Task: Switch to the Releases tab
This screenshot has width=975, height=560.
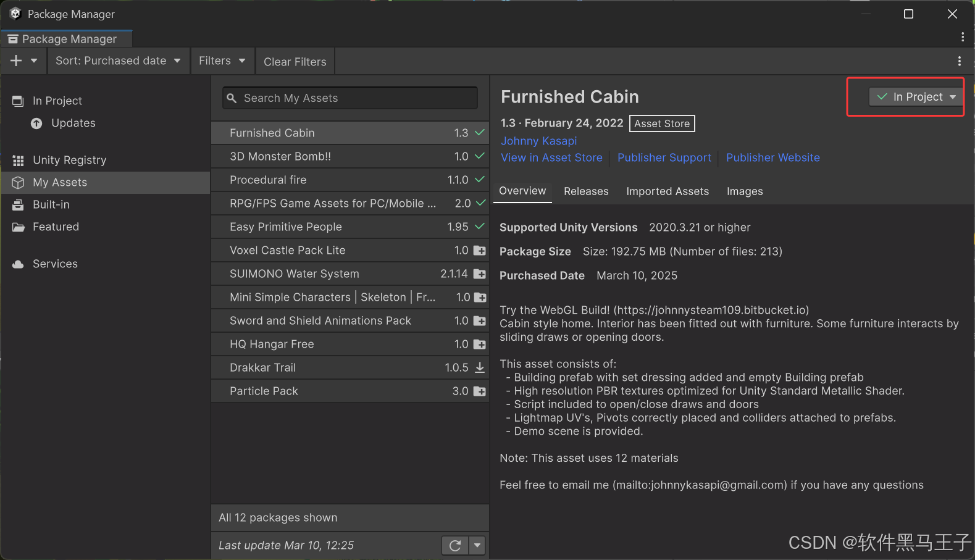Action: [x=586, y=191]
